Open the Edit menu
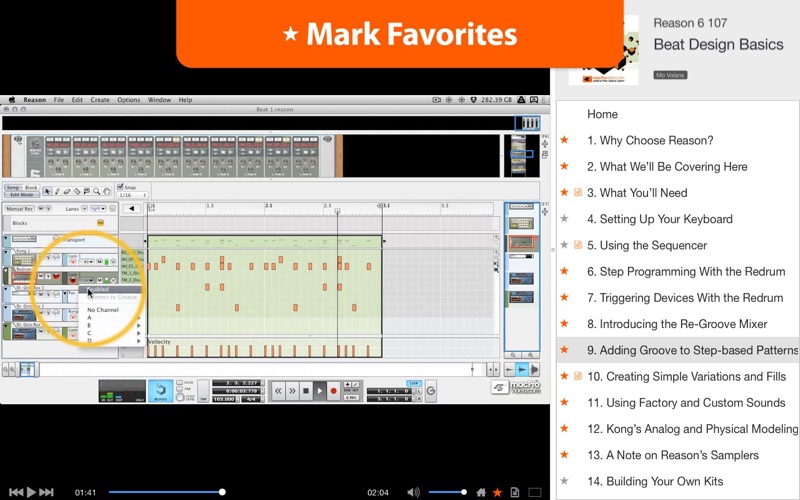800x500 pixels. coord(77,99)
